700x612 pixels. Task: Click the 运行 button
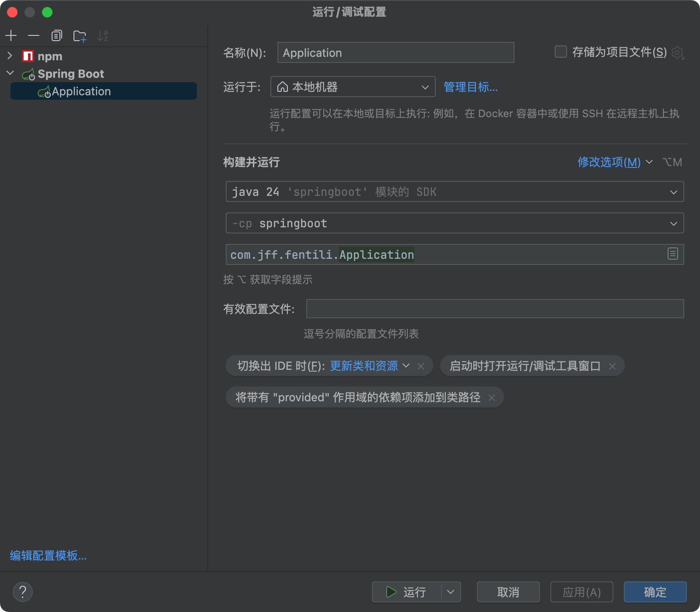406,592
